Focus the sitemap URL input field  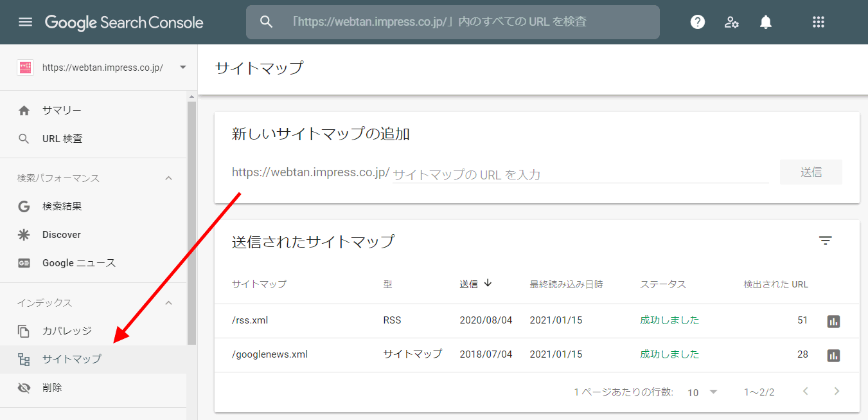pos(581,174)
